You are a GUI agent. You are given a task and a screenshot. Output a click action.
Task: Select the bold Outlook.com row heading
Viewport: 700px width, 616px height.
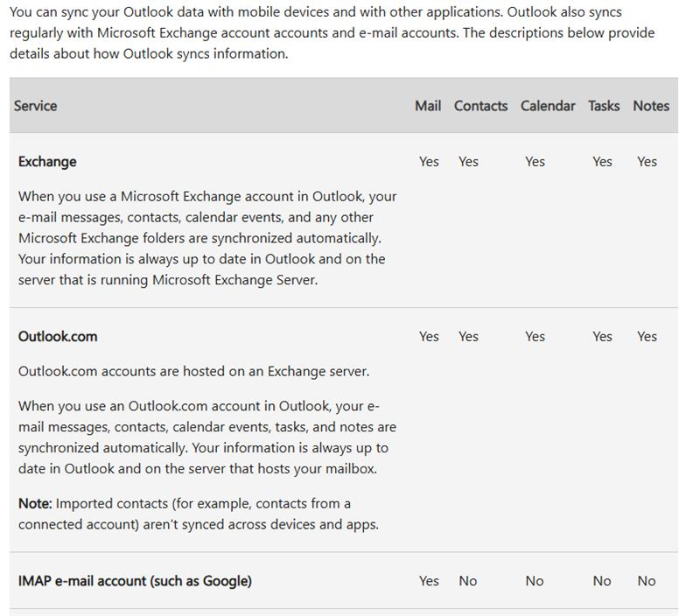[x=58, y=337]
